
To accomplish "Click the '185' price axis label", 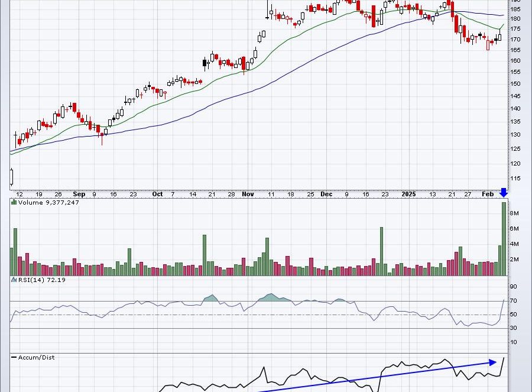I will [x=515, y=9].
